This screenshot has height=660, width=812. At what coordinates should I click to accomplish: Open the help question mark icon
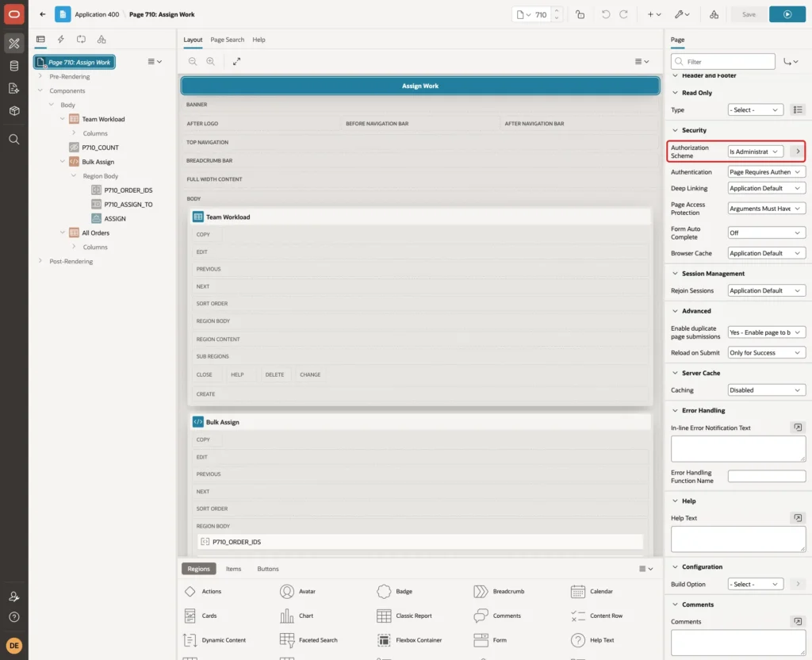pyautogui.click(x=14, y=617)
